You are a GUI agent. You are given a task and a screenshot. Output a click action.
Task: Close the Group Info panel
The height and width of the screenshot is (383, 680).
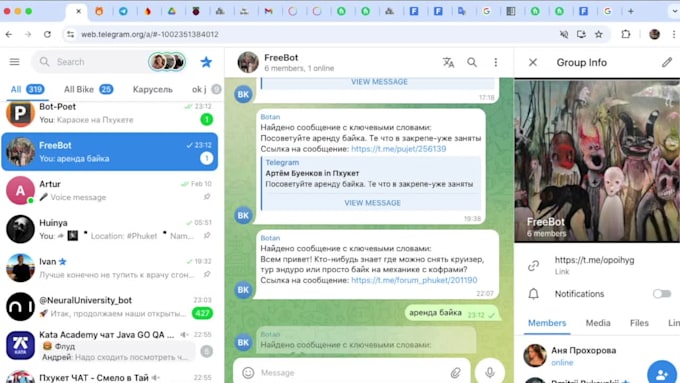(533, 62)
